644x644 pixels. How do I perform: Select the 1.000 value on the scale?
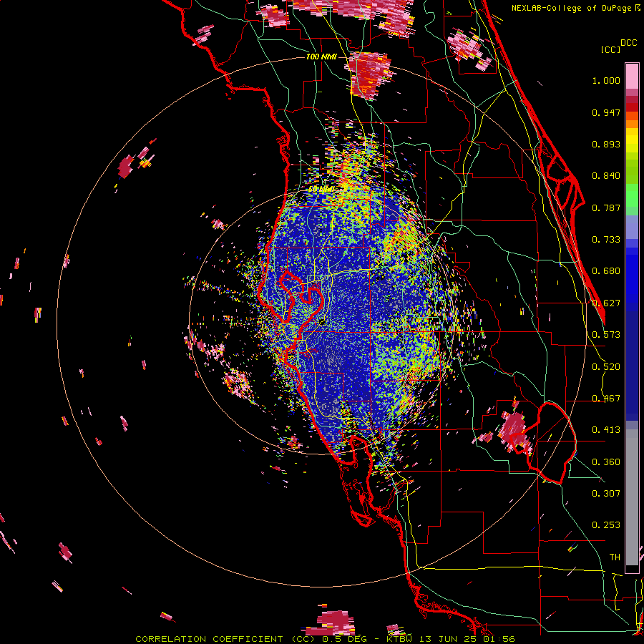click(x=606, y=80)
